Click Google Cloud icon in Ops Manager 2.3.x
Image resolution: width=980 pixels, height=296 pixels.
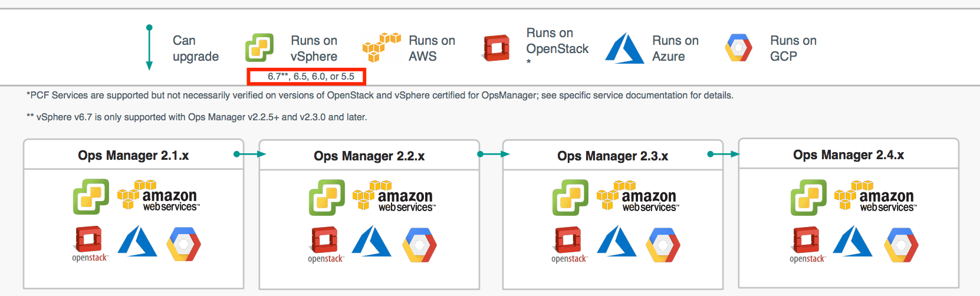coord(663,244)
